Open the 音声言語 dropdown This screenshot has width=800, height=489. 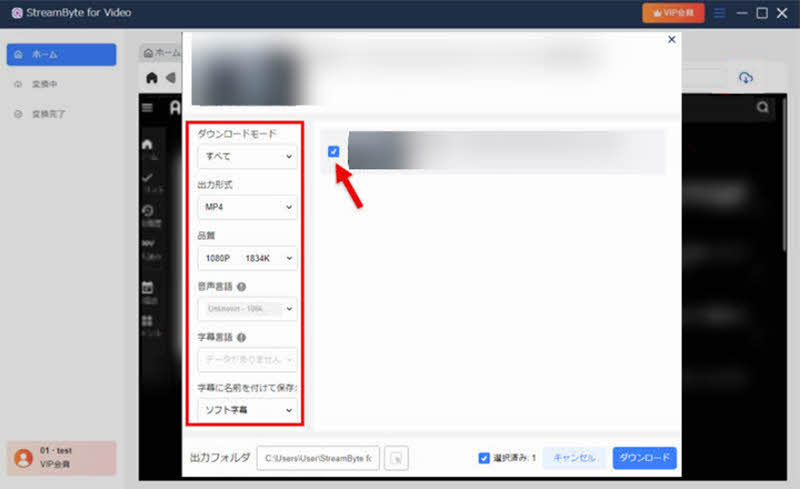coord(249,309)
